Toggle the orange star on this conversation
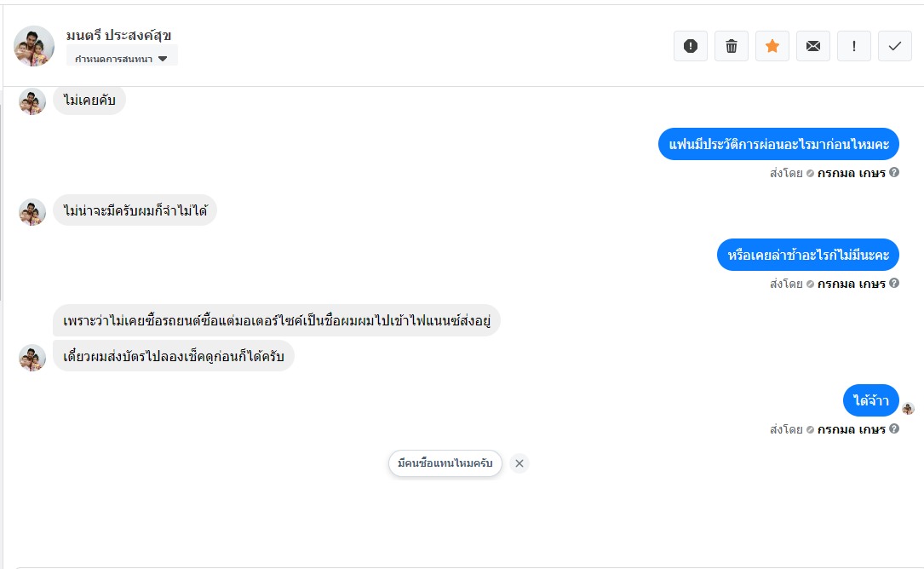This screenshot has width=924, height=569. click(772, 46)
